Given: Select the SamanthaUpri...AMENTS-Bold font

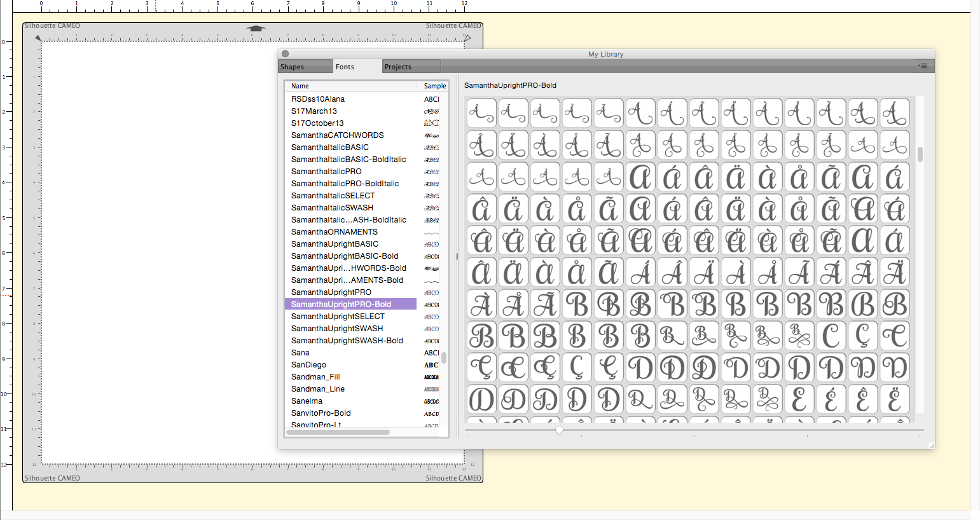Looking at the screenshot, I should [x=362, y=280].
